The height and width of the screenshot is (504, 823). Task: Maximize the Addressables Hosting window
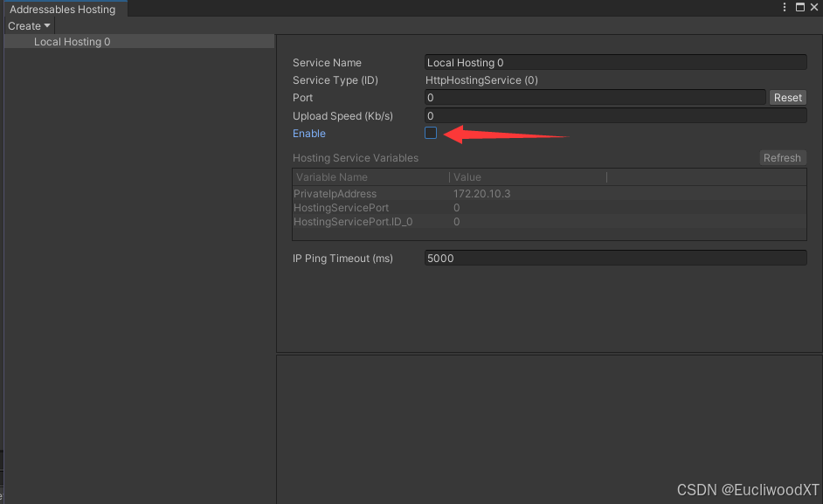point(799,7)
